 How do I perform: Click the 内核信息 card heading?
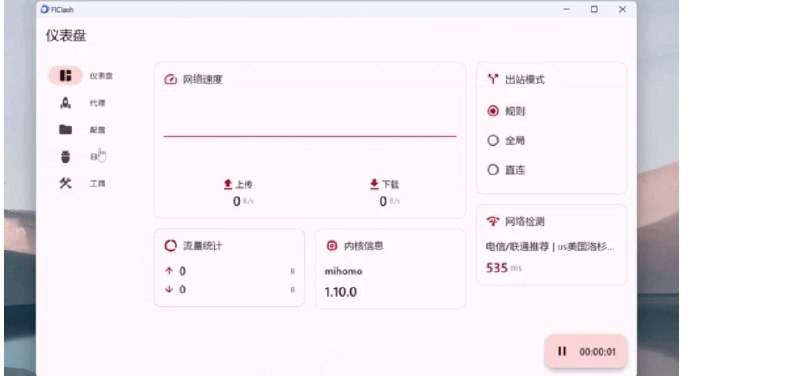(364, 246)
